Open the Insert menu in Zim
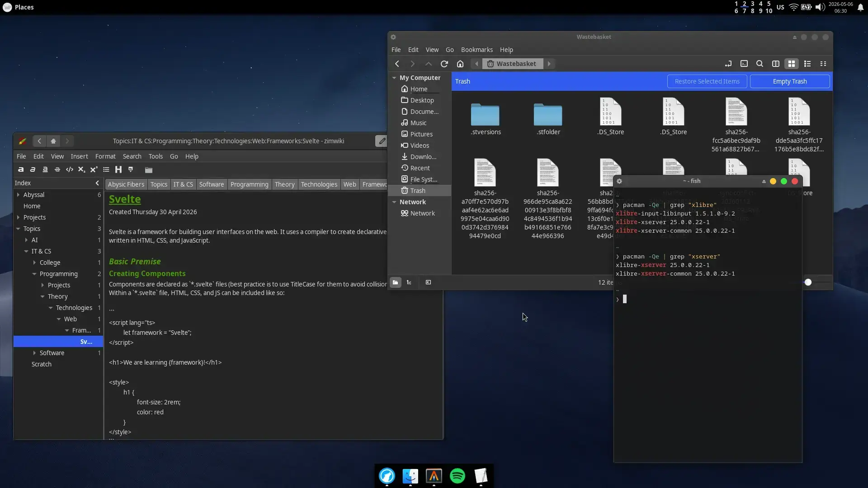Image resolution: width=868 pixels, height=488 pixels. [x=79, y=156]
